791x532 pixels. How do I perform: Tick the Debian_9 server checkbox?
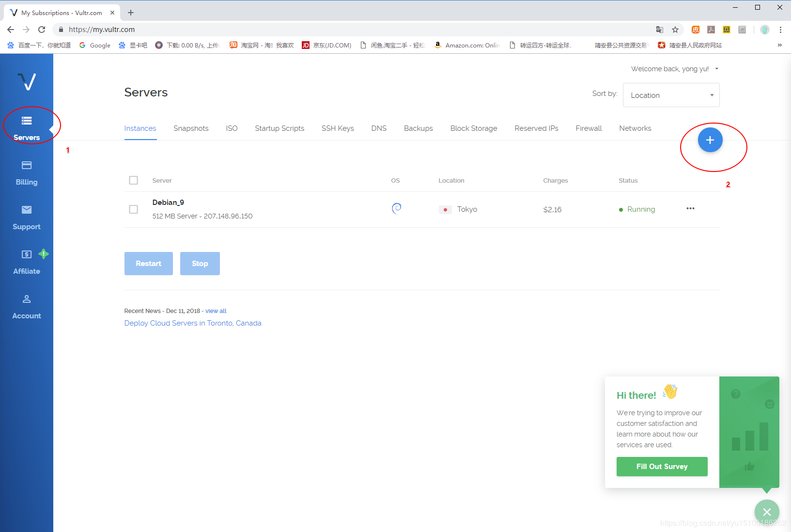(134, 209)
